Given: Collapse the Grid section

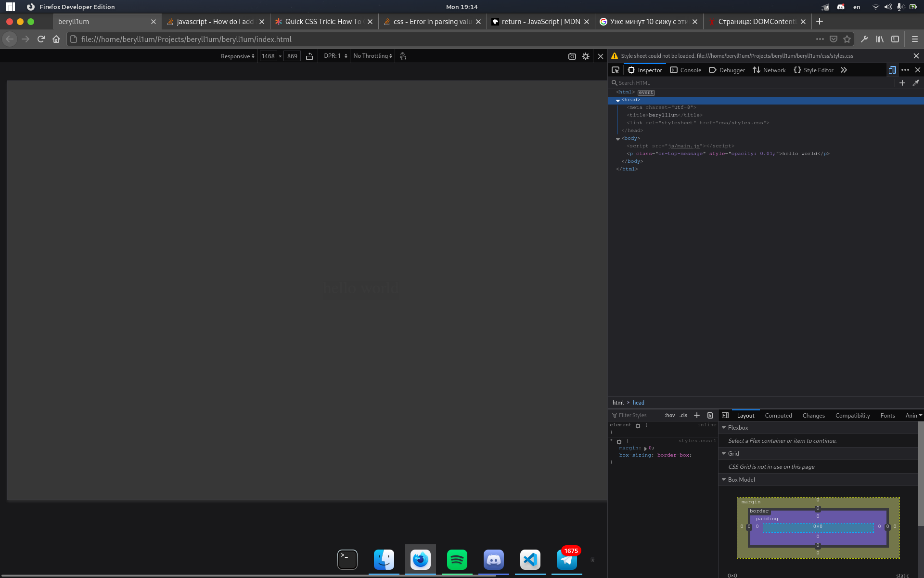Looking at the screenshot, I should pos(724,454).
